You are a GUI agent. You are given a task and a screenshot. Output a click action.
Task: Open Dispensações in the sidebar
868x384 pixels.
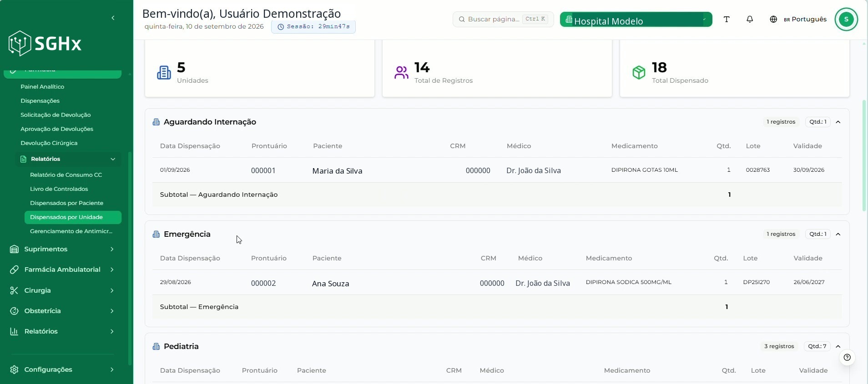(x=40, y=101)
